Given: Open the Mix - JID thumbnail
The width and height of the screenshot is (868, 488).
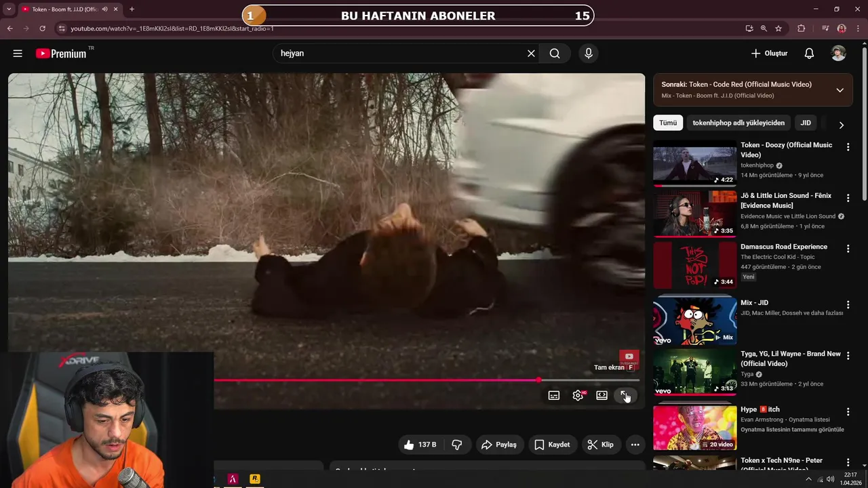Looking at the screenshot, I should tap(694, 321).
